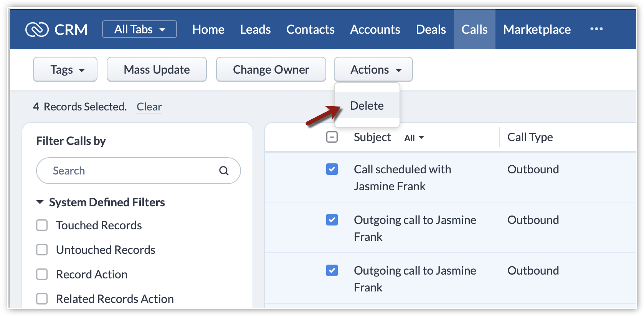Screen dimensions: 644x316
Task: Check the Untouched Records filter
Action: coord(42,250)
